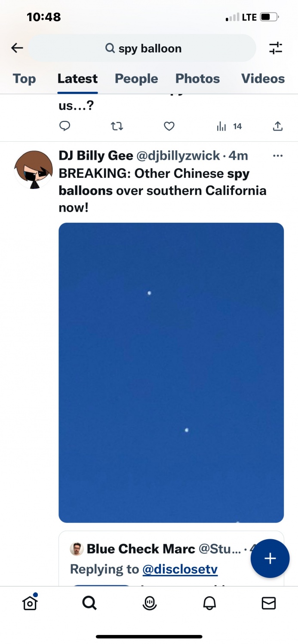Switch to the Top tab
298x644 pixels.
[x=24, y=79]
